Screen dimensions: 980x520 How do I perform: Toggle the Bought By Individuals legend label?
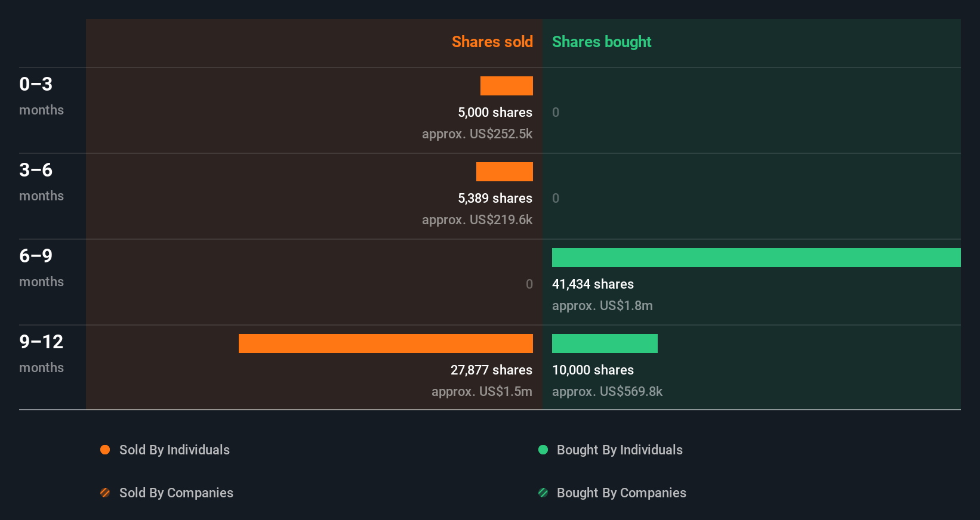[620, 450]
